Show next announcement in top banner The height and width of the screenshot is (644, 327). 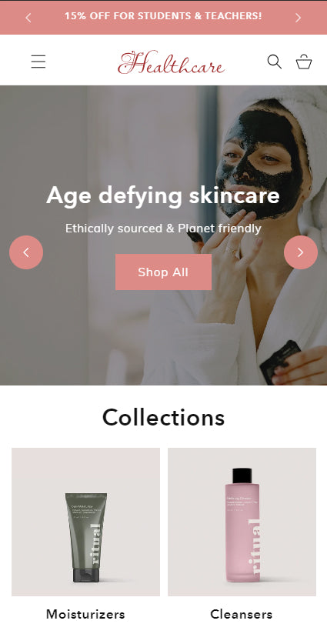pos(299,18)
